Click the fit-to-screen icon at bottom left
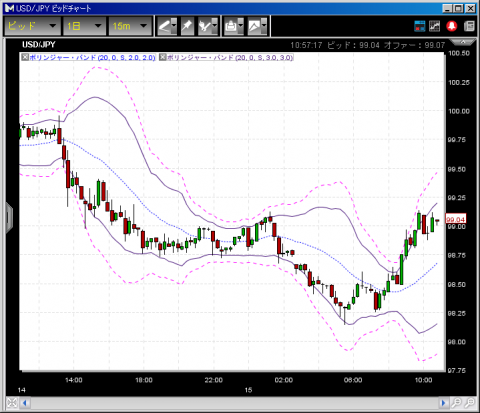The image size is (480, 413). click(12, 403)
